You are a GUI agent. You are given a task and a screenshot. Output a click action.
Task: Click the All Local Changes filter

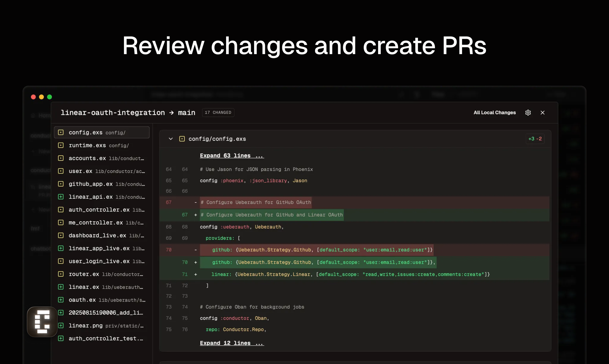pyautogui.click(x=494, y=113)
